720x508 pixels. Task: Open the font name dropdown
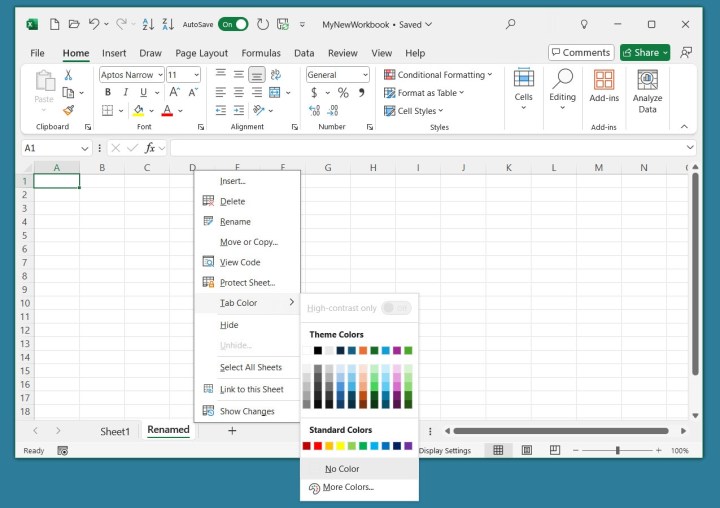pos(158,75)
